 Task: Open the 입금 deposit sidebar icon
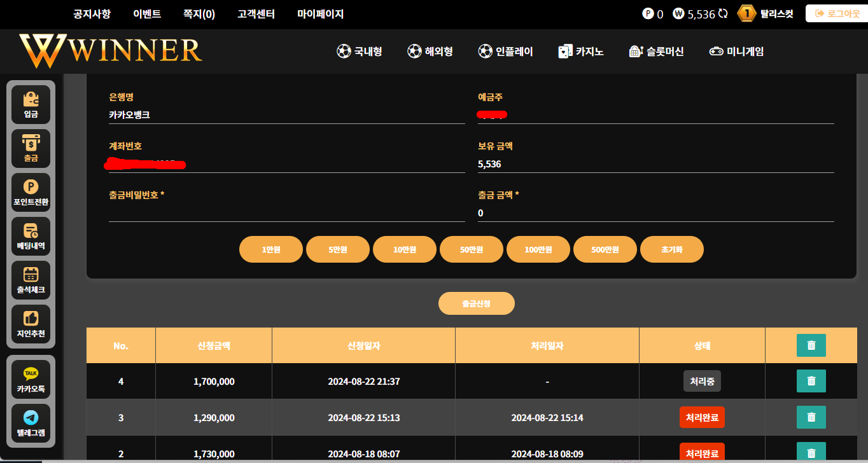pos(31,105)
